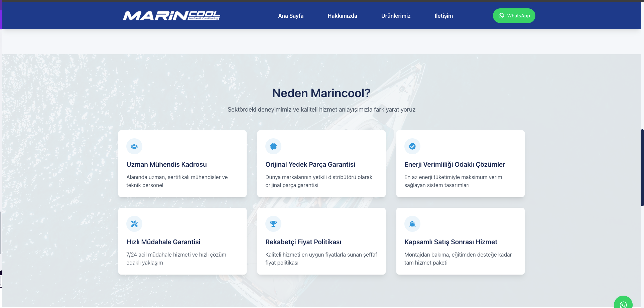Click the Marincool logo in header
This screenshot has width=644, height=308.
(x=171, y=16)
